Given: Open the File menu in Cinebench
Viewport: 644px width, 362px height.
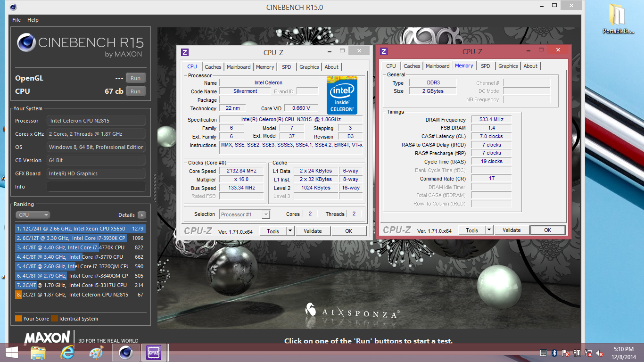Looking at the screenshot, I should [17, 20].
